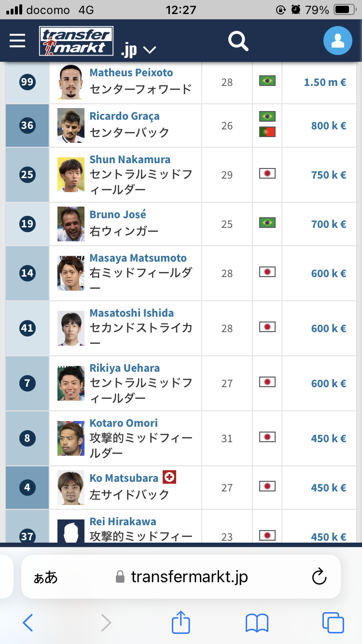Expand the .jp domain dropdown chevron
The height and width of the screenshot is (644, 362).
(150, 50)
